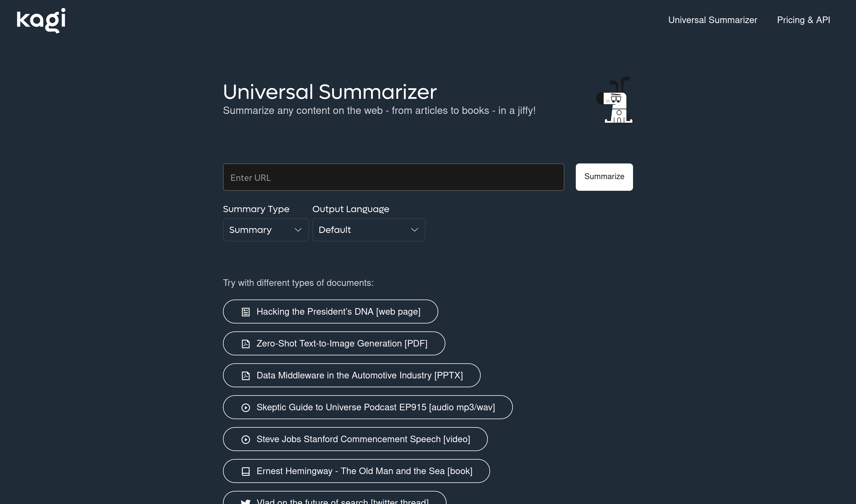Click the Summarize button
The height and width of the screenshot is (504, 856).
click(604, 177)
